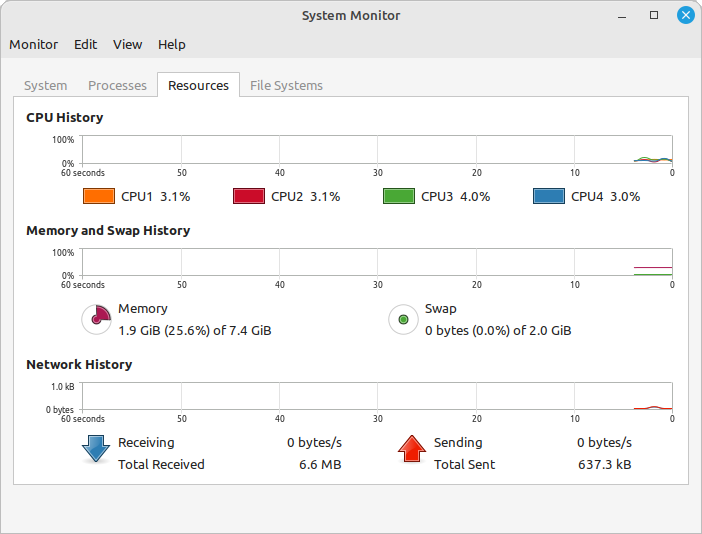Open the View menu
The image size is (702, 534).
128,44
